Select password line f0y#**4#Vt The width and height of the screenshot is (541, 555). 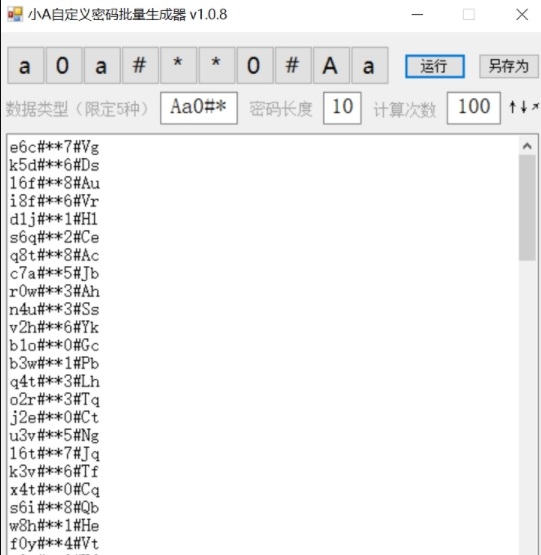[x=54, y=544]
